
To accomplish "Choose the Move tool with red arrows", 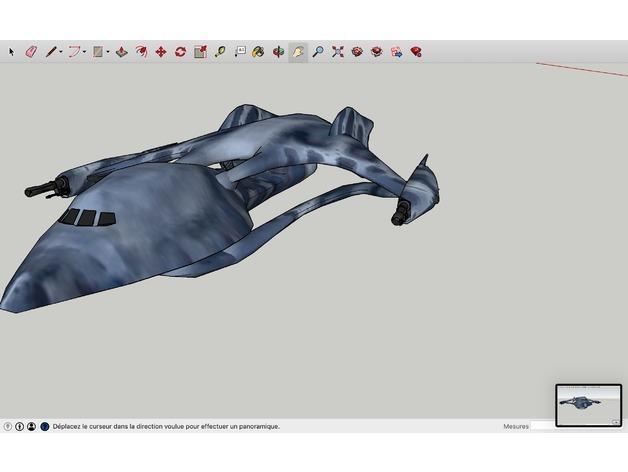I will pyautogui.click(x=161, y=51).
